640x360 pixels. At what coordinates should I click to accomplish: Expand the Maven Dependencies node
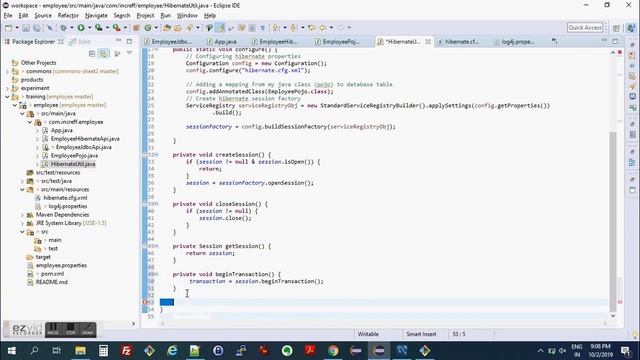pyautogui.click(x=22, y=215)
